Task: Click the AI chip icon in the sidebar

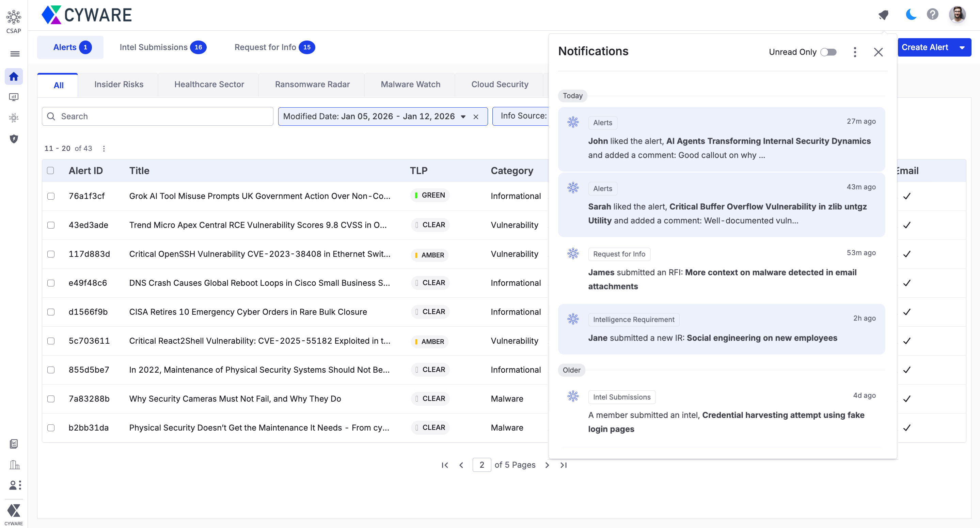Action: tap(14, 118)
